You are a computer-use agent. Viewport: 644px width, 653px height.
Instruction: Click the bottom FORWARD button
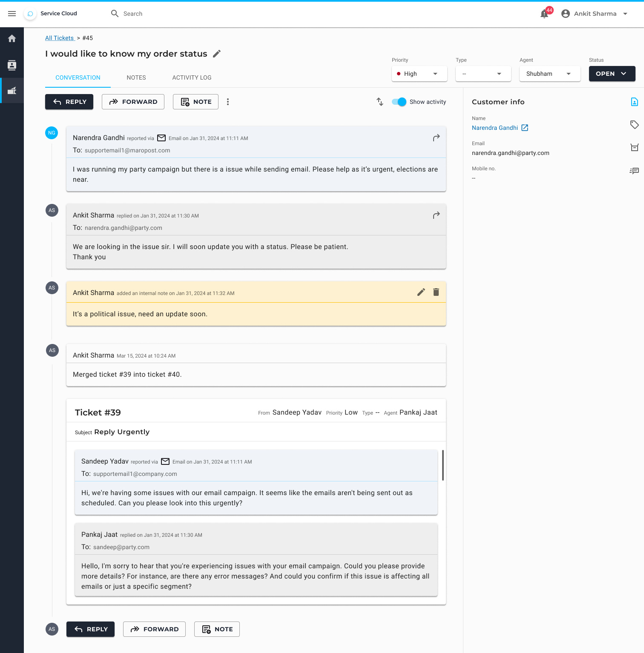(x=154, y=629)
